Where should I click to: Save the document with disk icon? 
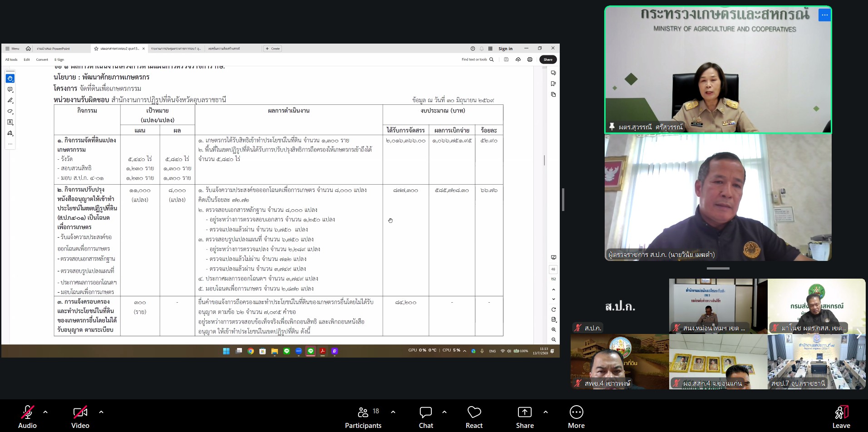pyautogui.click(x=506, y=59)
